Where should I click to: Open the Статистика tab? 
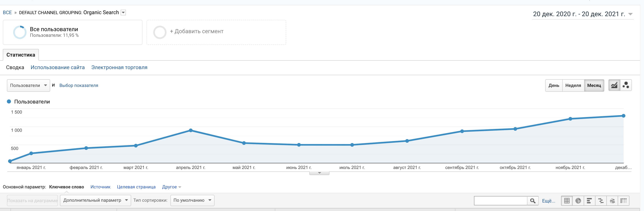point(21,55)
